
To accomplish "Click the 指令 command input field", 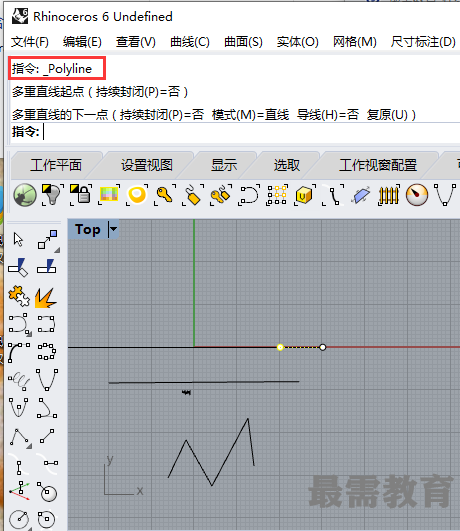I will click(x=235, y=132).
